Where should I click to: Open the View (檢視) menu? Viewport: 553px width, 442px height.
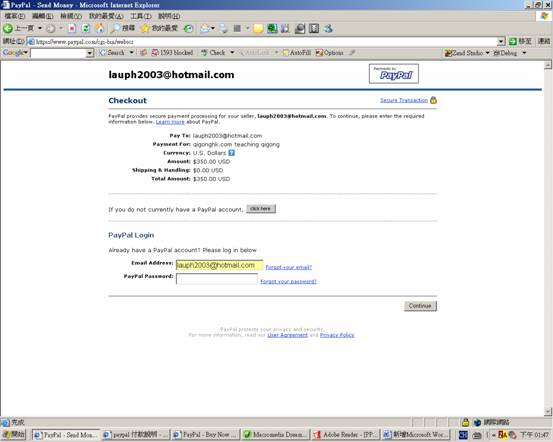click(x=71, y=16)
